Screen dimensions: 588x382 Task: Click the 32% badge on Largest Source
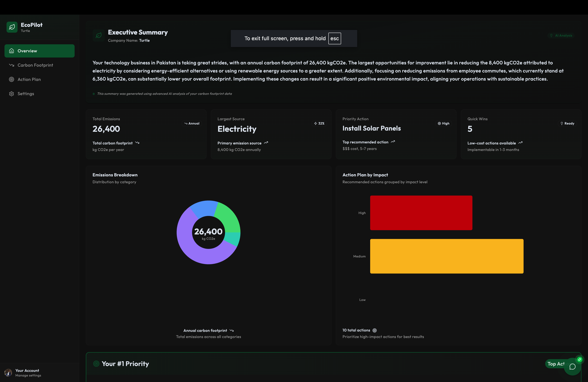coord(319,123)
